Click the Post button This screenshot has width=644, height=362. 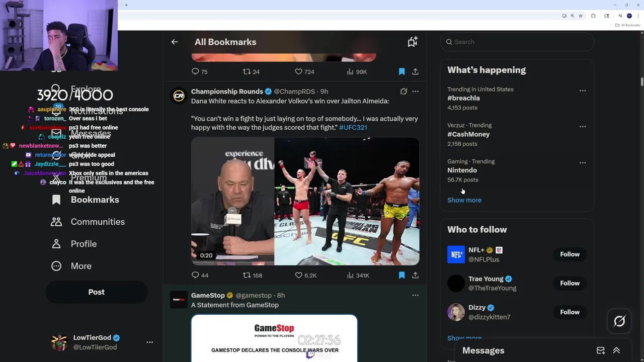click(97, 292)
